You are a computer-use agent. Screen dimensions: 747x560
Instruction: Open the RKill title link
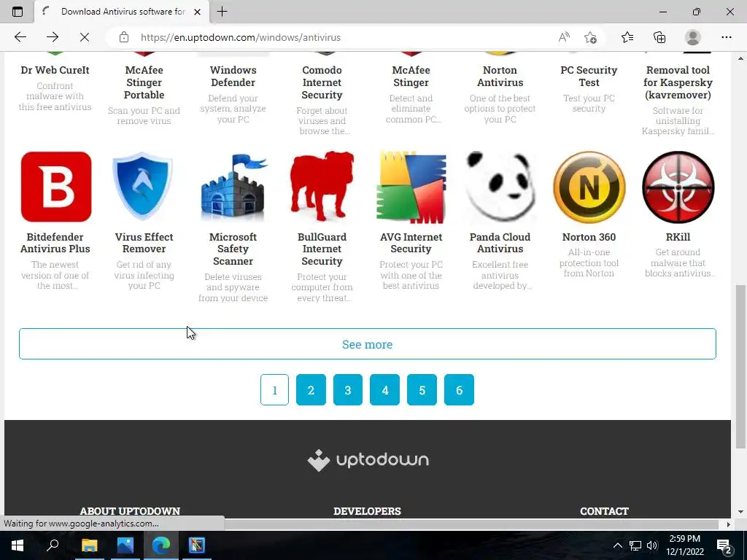tap(678, 237)
